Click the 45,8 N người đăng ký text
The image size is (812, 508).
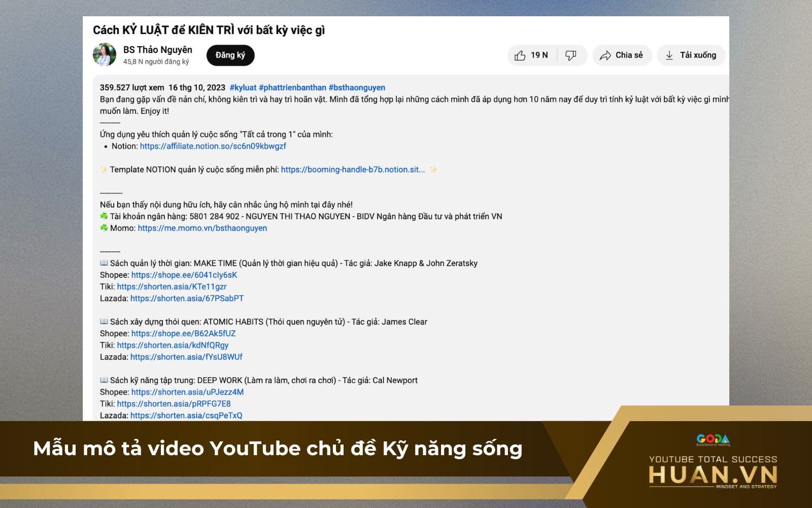(156, 61)
